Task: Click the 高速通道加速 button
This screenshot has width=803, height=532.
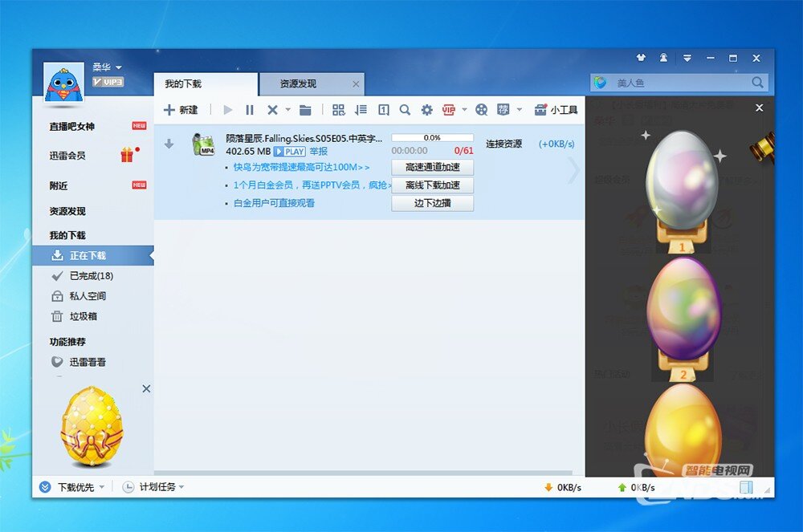Action: 433,167
